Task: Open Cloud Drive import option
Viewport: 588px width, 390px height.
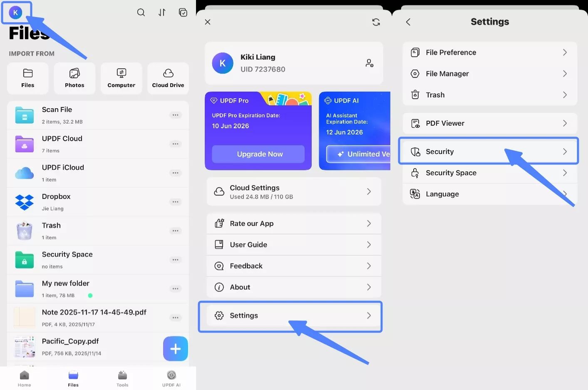Action: tap(168, 78)
